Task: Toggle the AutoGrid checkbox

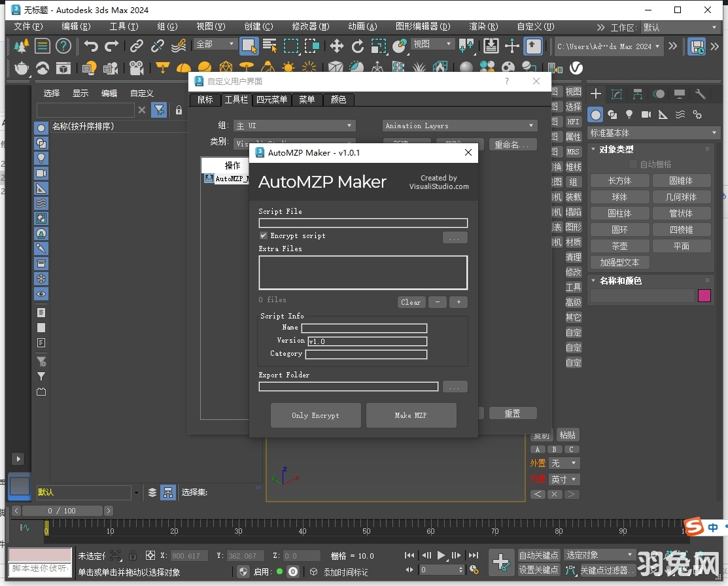Action: (x=632, y=164)
